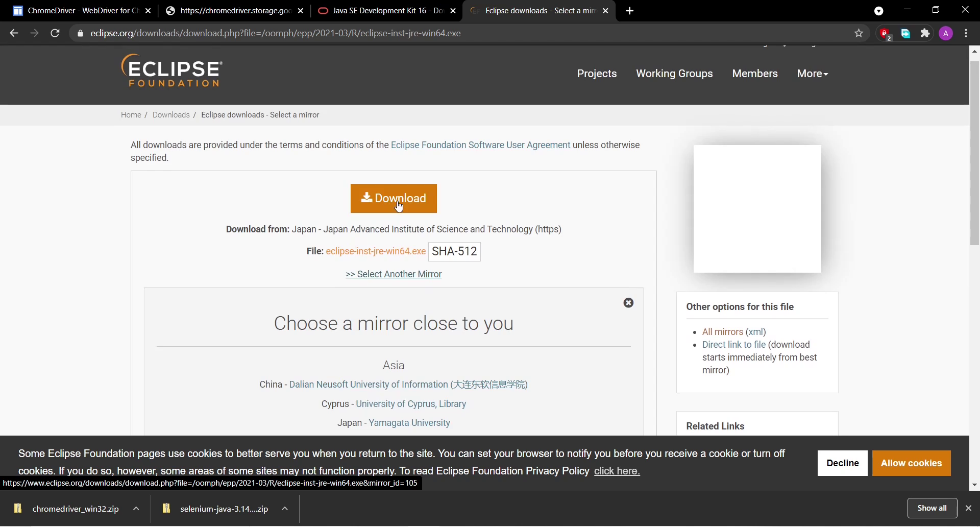This screenshot has height=527, width=980.
Task: Click the site lock icon in address bar
Action: pyautogui.click(x=80, y=33)
